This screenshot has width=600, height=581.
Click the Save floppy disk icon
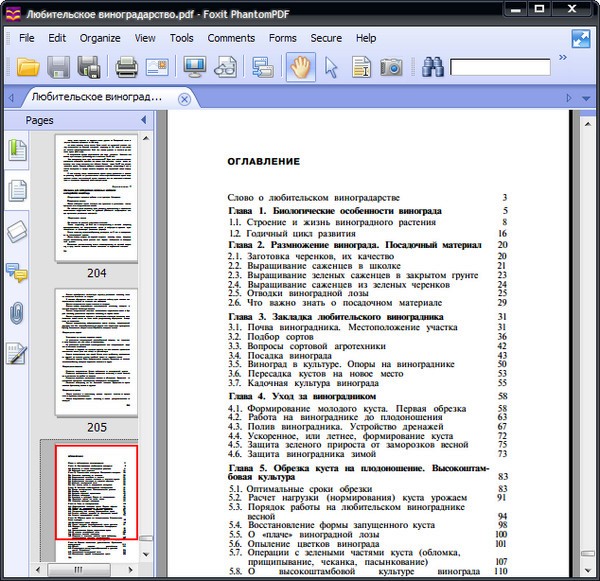pyautogui.click(x=59, y=67)
